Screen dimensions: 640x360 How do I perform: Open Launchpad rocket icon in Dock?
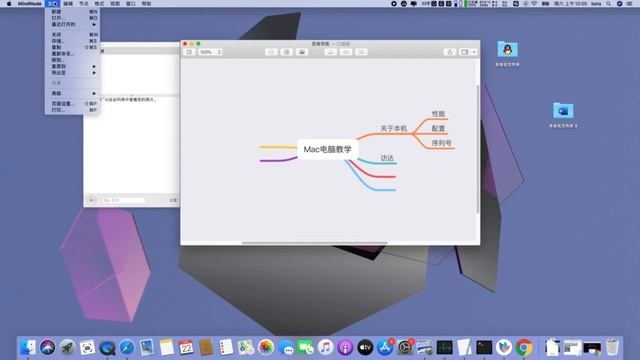[67, 347]
